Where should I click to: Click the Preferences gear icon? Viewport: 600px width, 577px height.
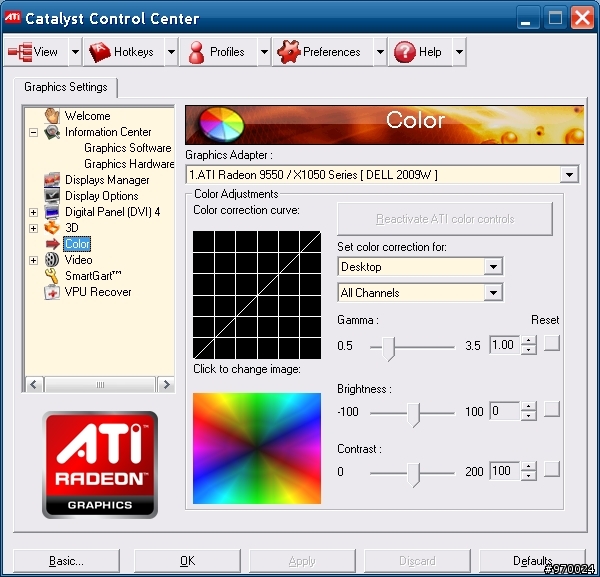[x=289, y=52]
